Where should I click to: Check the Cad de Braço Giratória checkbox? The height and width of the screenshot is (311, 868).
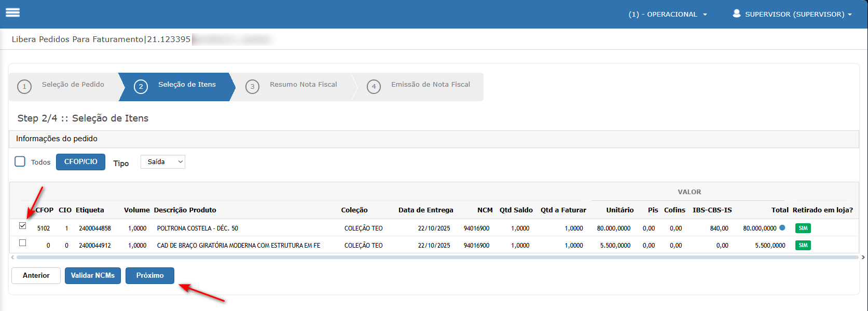coord(22,243)
